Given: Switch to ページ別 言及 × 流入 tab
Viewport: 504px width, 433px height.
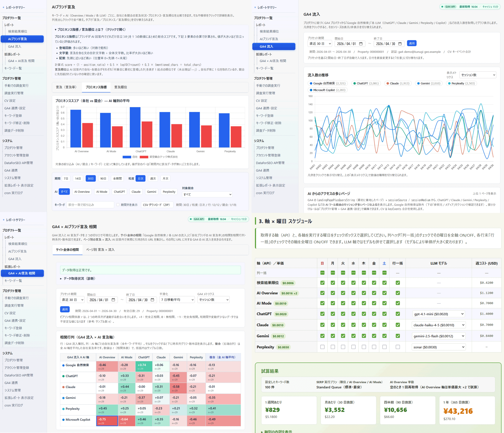Looking at the screenshot, I should 100,250.
